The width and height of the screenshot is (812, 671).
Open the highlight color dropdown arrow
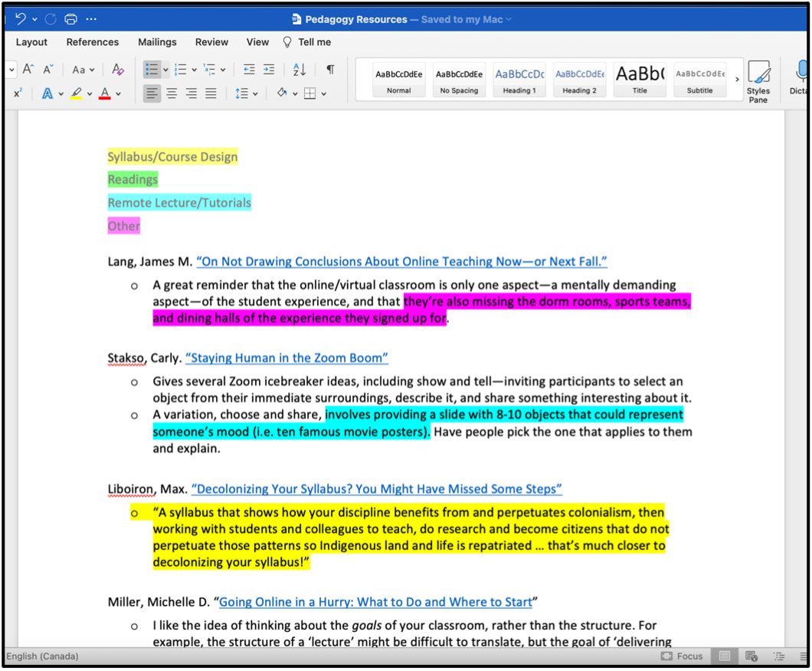[90, 93]
